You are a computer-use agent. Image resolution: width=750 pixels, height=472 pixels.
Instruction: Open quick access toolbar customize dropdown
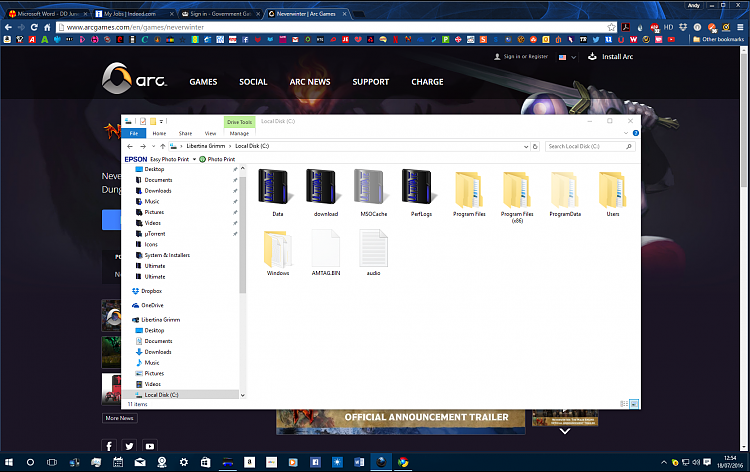162,121
